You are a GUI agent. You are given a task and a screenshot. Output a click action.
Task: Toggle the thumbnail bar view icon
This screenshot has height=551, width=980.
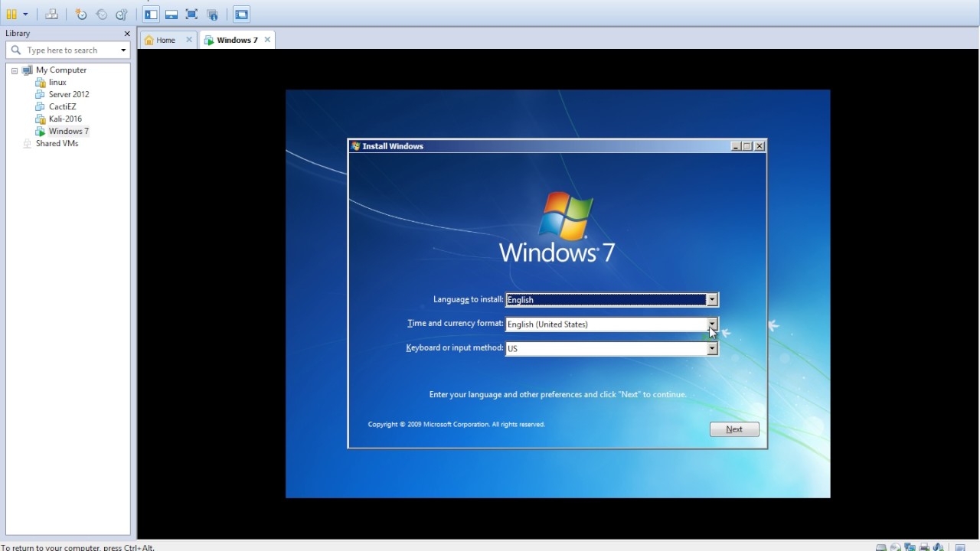tap(171, 15)
